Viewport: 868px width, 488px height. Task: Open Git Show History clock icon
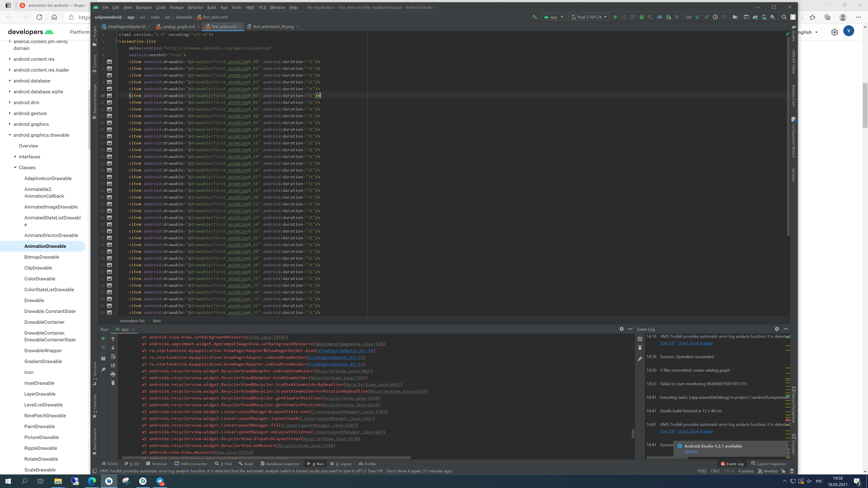715,17
